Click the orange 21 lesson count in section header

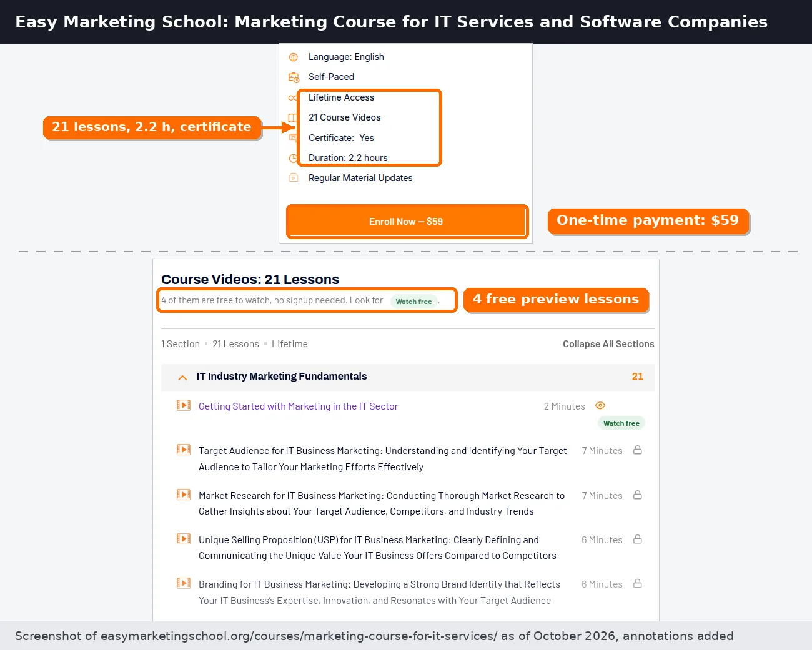[637, 377]
